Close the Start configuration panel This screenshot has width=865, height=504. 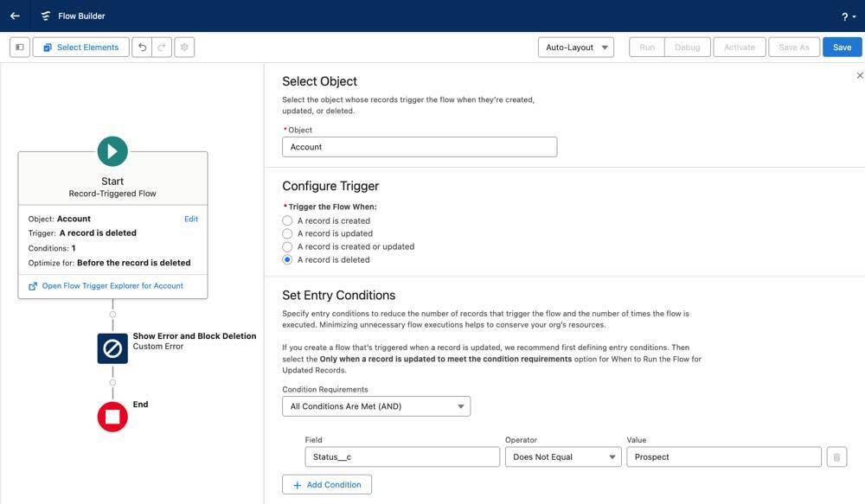pos(860,75)
